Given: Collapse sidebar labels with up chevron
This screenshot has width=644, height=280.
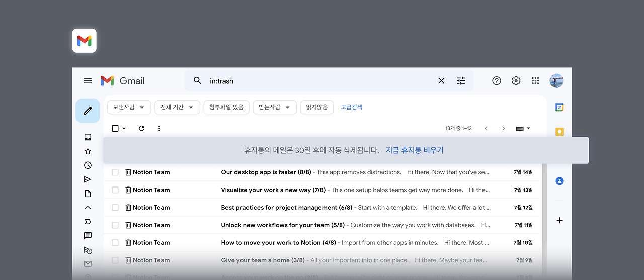Looking at the screenshot, I should 88,208.
